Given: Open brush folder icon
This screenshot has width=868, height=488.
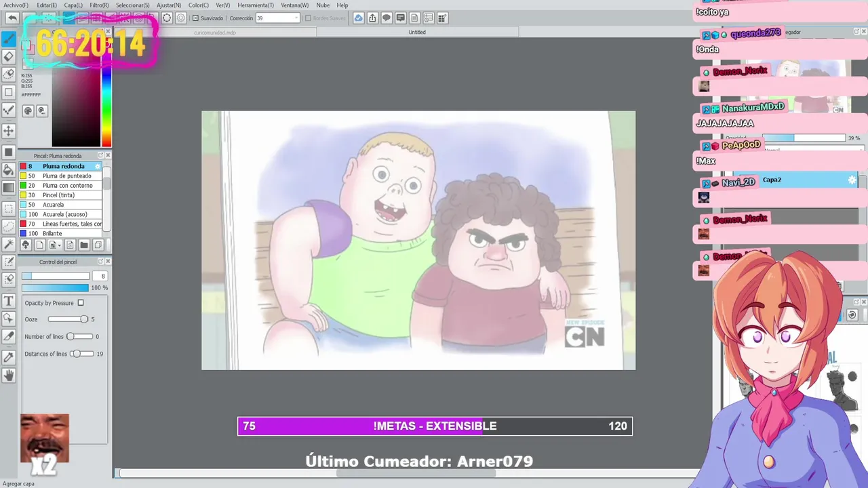Looking at the screenshot, I should [x=84, y=245].
